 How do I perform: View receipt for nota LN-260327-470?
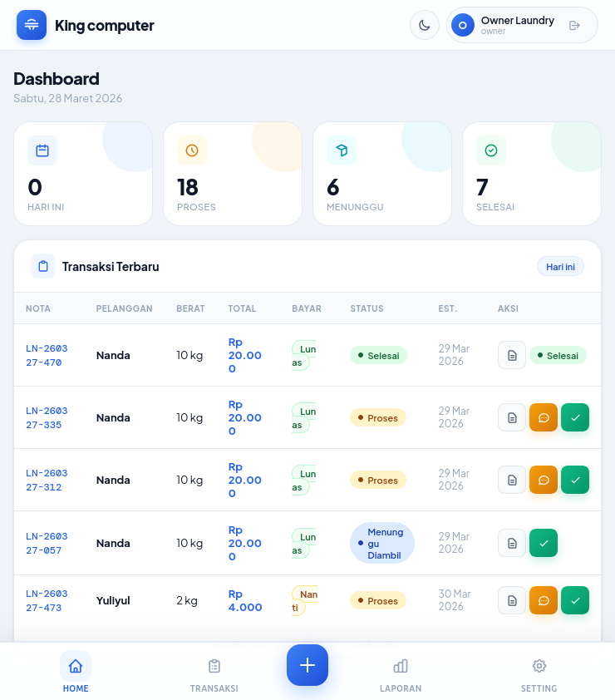(512, 355)
